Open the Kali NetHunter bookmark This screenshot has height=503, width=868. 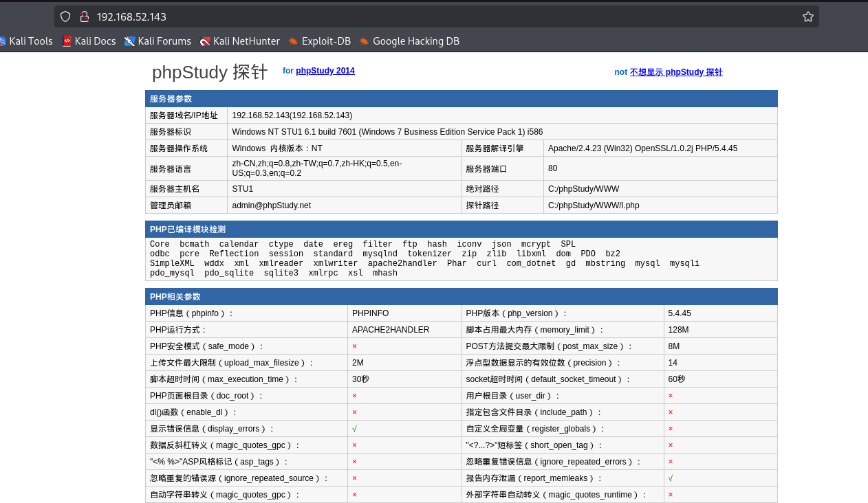pyautogui.click(x=239, y=41)
